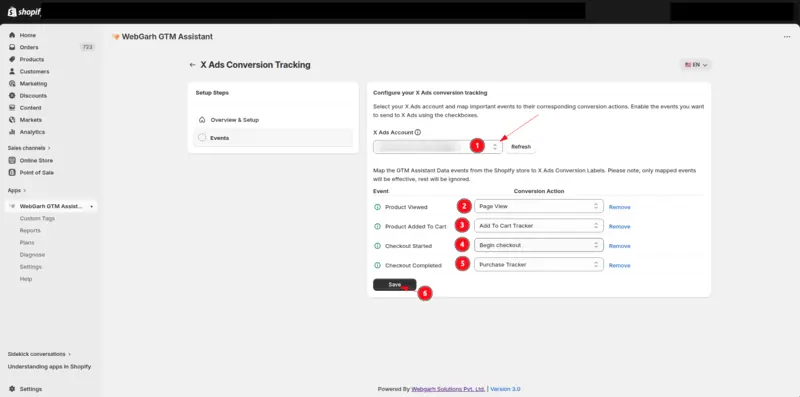The image size is (800, 397).
Task: Click the Orders count badge 723
Action: [87, 47]
